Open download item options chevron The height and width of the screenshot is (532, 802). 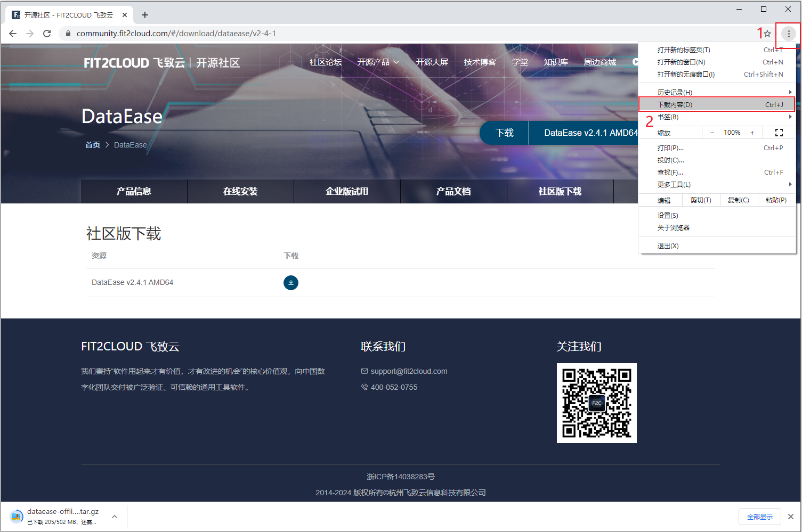[115, 517]
